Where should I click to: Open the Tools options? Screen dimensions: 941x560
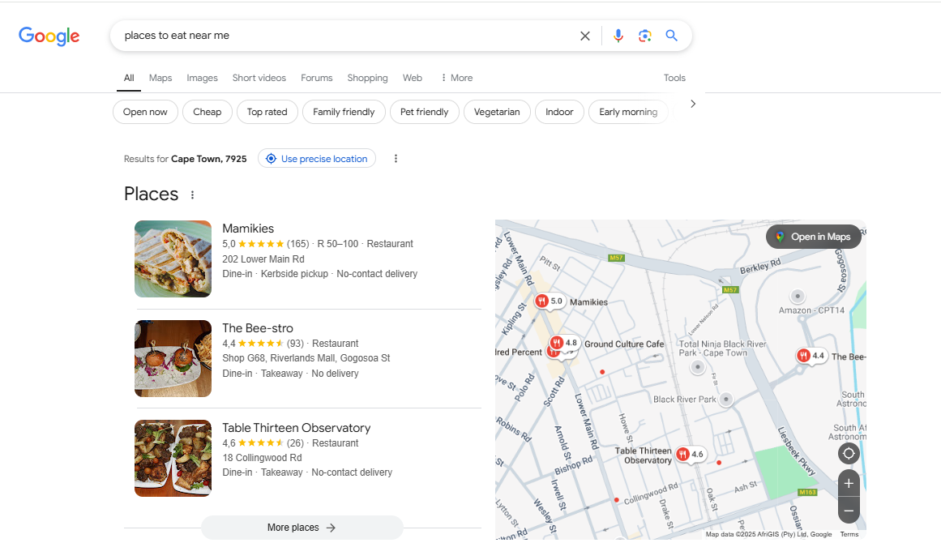click(x=674, y=78)
